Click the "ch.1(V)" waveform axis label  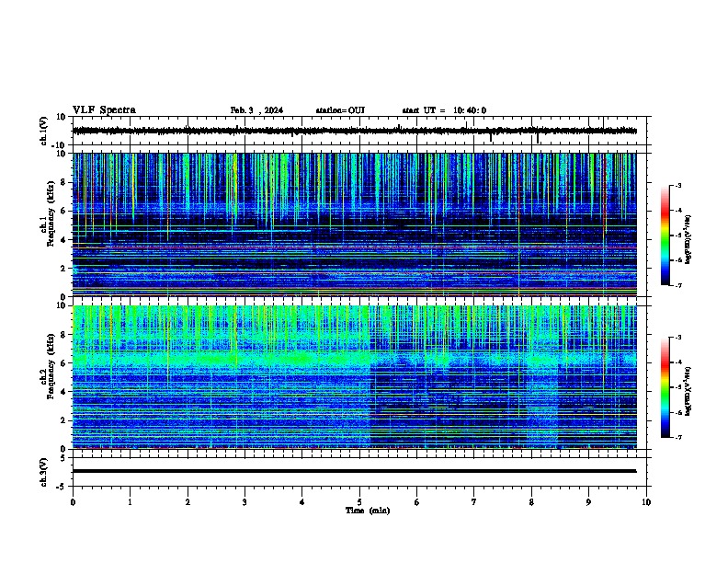point(44,131)
